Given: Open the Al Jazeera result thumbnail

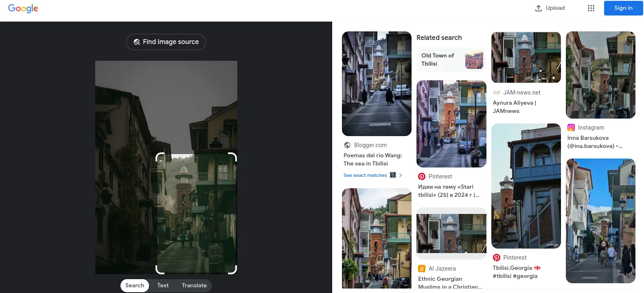Looking at the screenshot, I should (451, 234).
